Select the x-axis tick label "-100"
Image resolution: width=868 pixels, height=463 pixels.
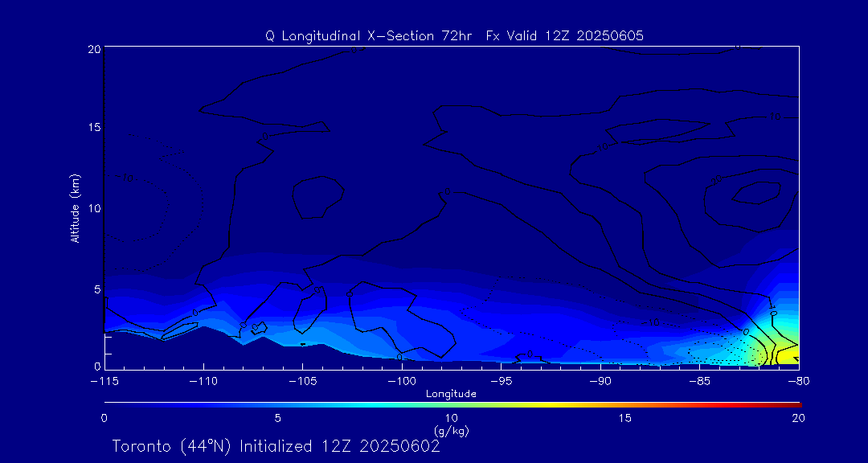click(x=402, y=382)
